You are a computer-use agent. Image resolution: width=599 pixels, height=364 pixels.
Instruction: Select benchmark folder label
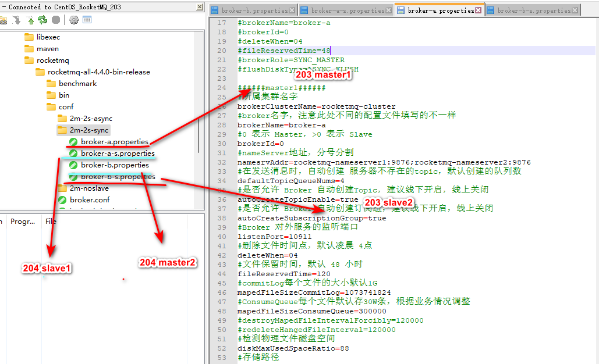(78, 84)
